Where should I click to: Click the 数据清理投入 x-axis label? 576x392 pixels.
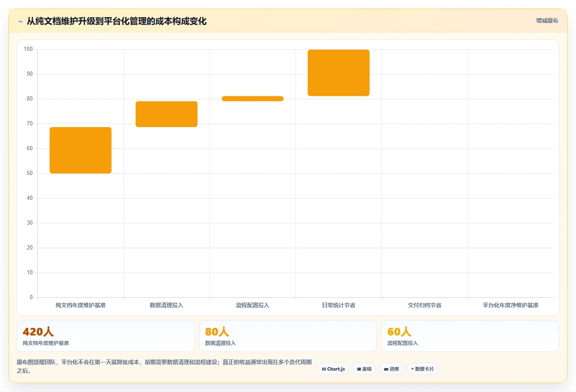point(167,305)
